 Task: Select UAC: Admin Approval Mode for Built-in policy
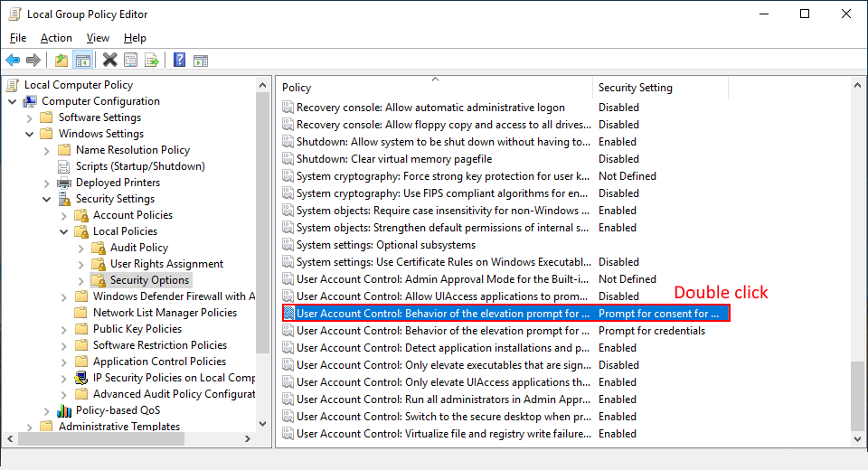point(443,279)
